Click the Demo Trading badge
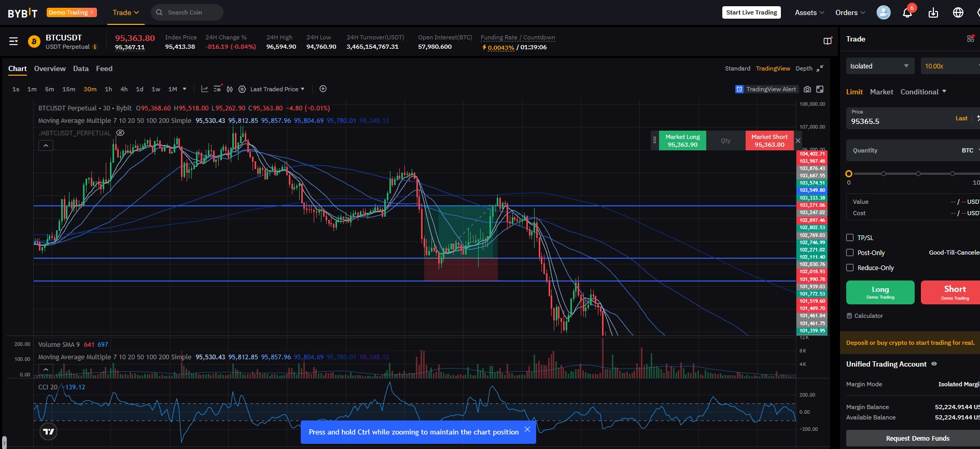Image resolution: width=980 pixels, height=449 pixels. pyautogui.click(x=72, y=12)
